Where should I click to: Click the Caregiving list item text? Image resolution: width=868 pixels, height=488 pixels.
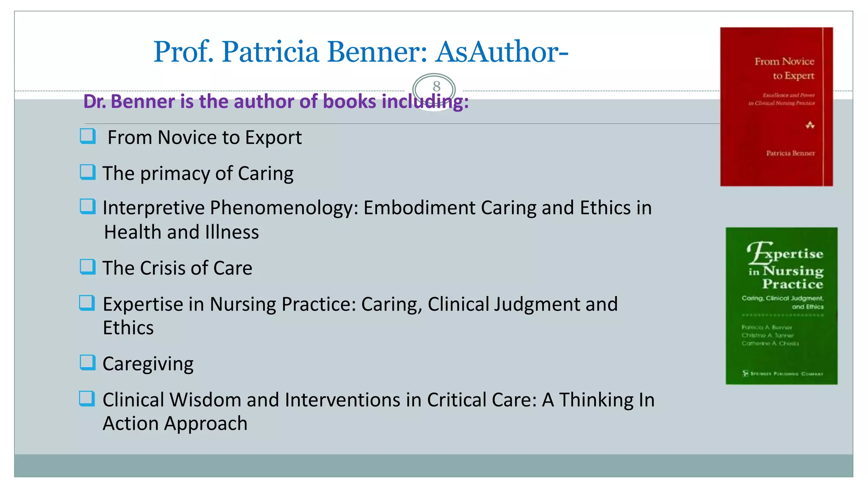[x=148, y=364]
